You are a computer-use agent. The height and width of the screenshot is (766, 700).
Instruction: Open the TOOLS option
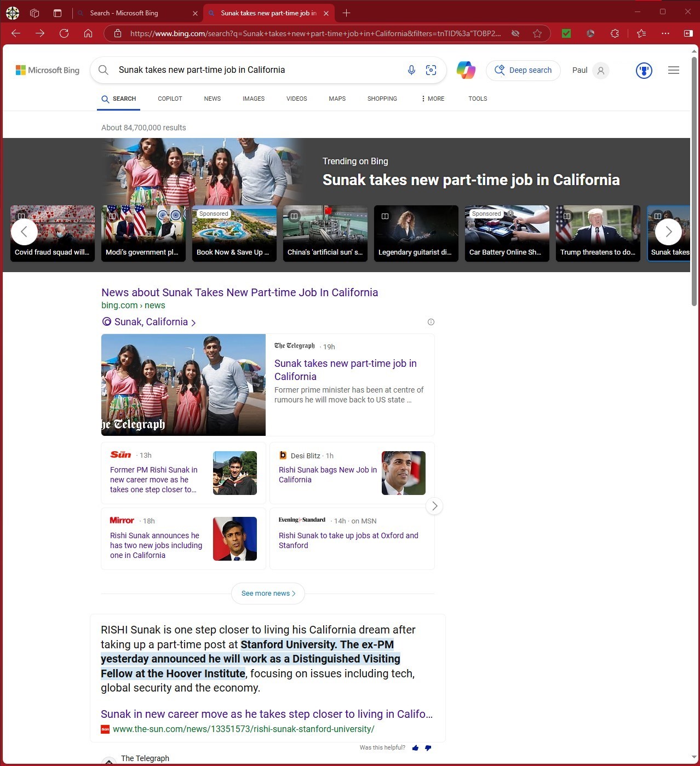478,99
